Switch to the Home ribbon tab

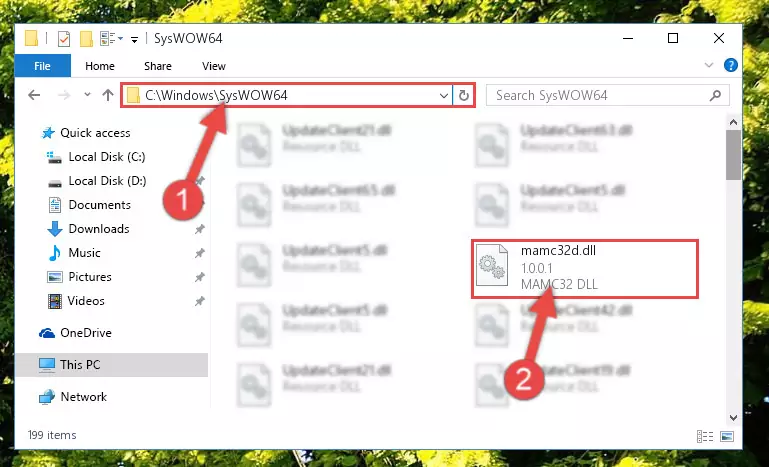pos(100,66)
